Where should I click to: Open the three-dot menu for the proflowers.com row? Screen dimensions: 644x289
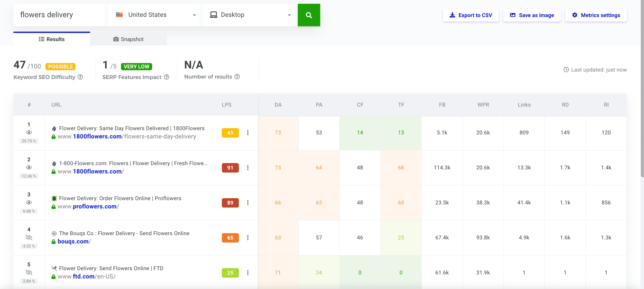pyautogui.click(x=248, y=203)
